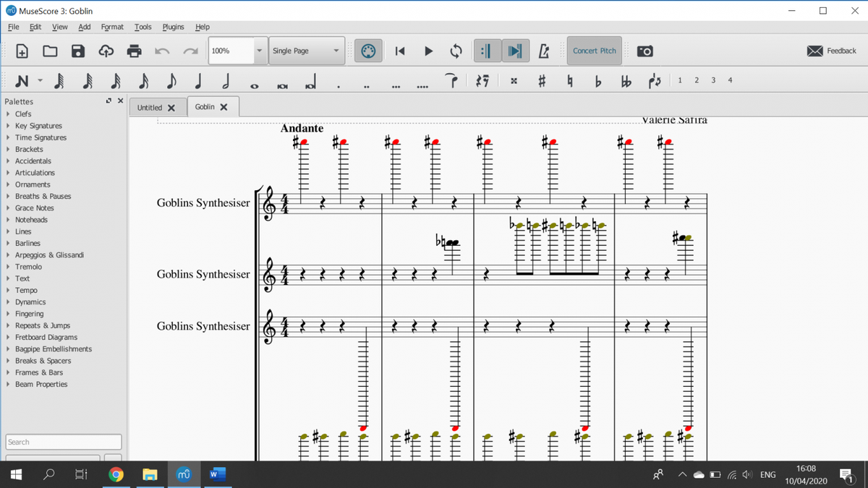This screenshot has width=868, height=488.
Task: Apply a flat accidental
Action: coord(597,80)
